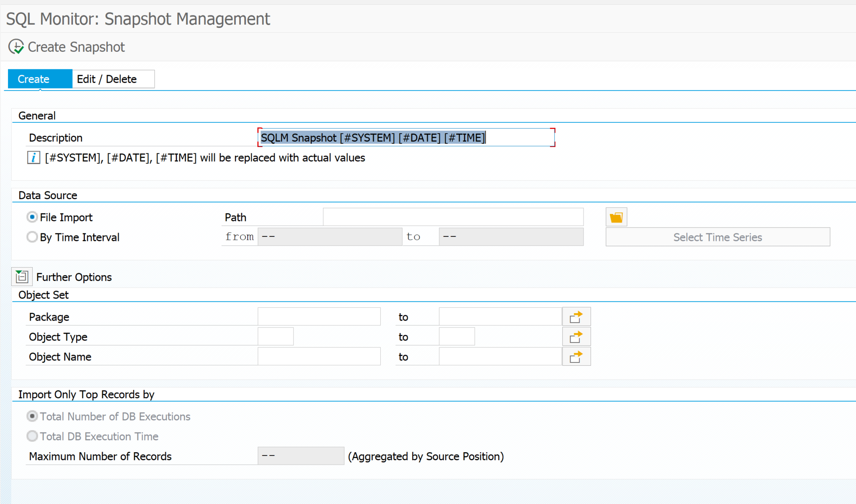Open multiple selection for Object Name range
This screenshot has height=504, width=856.
tap(576, 356)
